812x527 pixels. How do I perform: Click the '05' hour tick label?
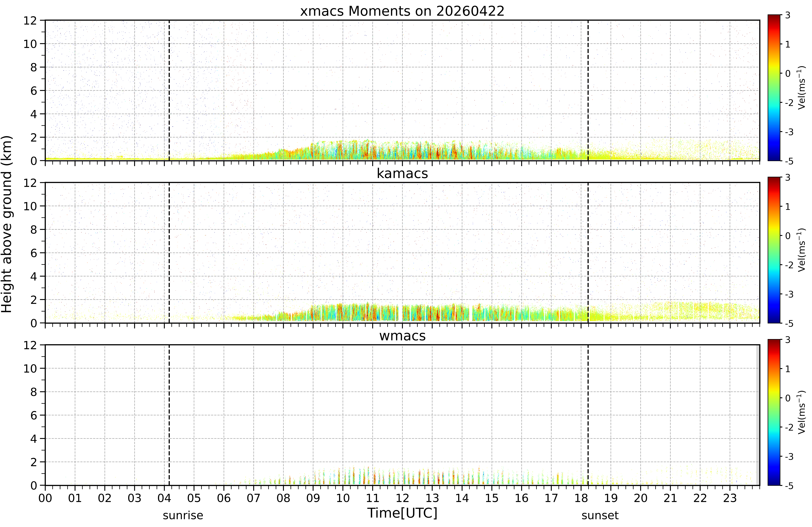194,498
